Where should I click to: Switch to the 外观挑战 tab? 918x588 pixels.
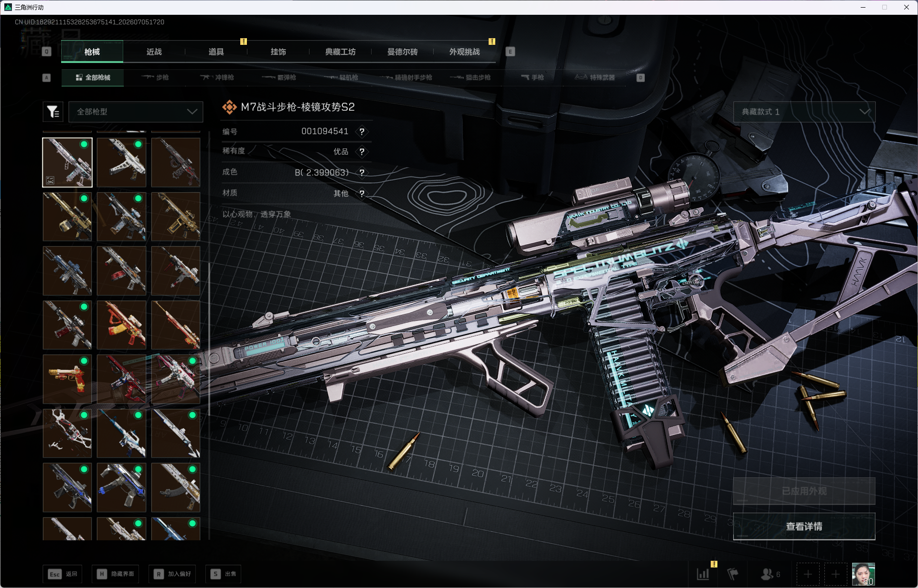465,52
